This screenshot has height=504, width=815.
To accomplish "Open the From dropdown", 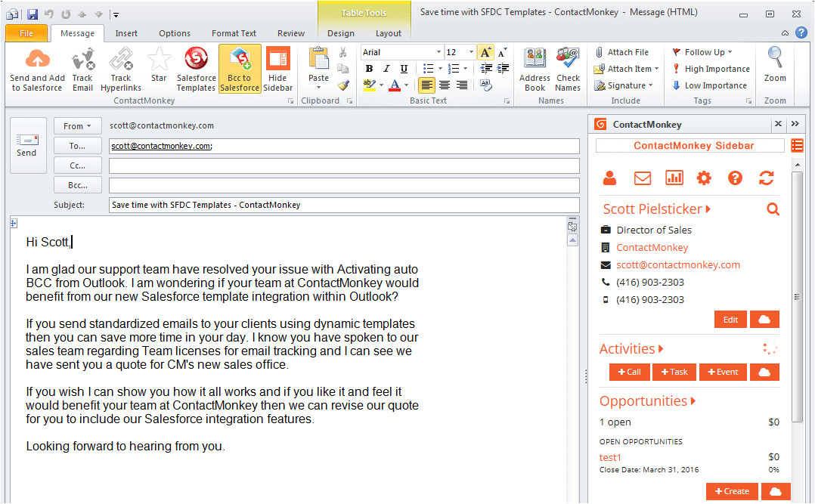I will coord(77,126).
